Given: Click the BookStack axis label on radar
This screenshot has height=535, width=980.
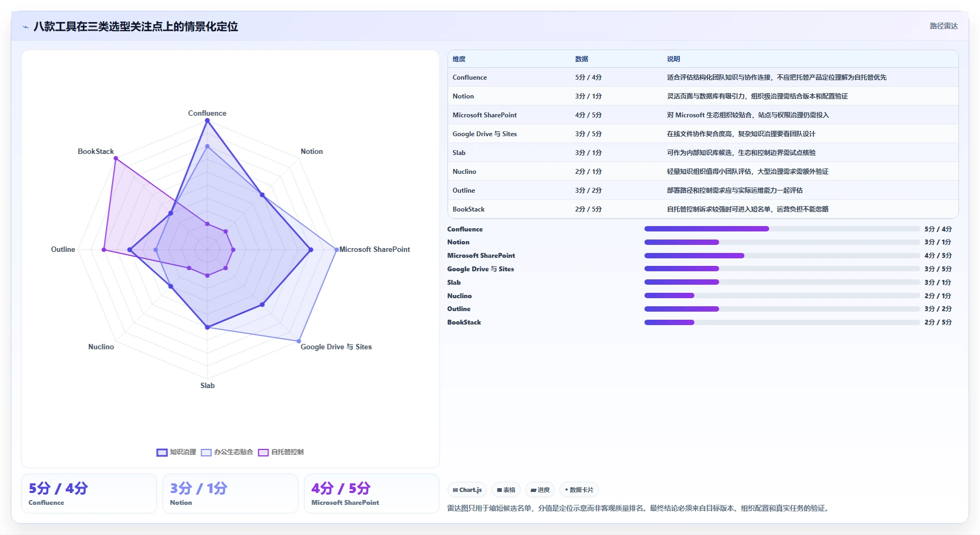Looking at the screenshot, I should tap(96, 152).
